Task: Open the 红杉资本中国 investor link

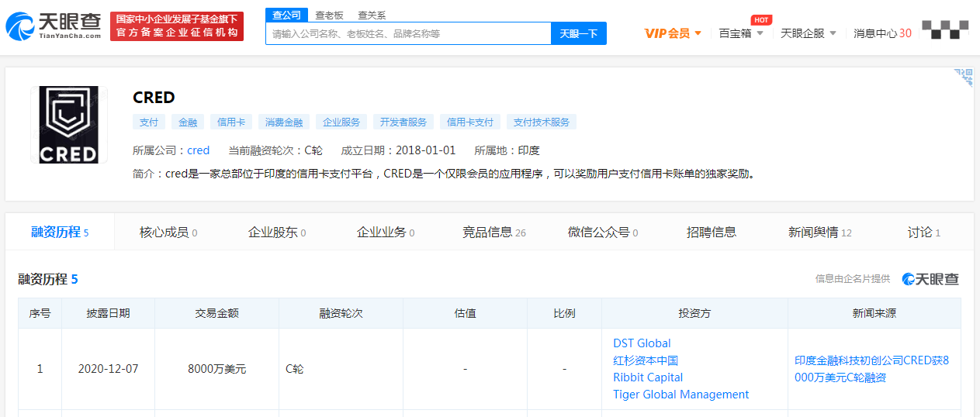Action: point(646,360)
